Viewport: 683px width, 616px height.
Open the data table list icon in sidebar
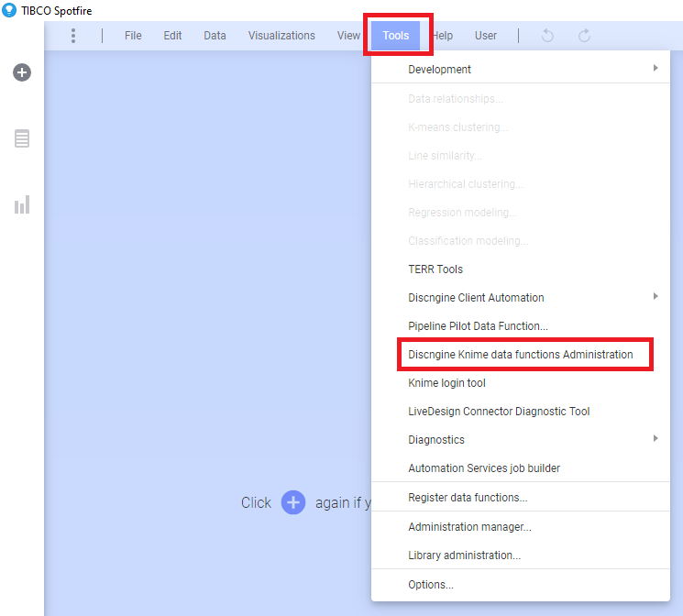(22, 138)
